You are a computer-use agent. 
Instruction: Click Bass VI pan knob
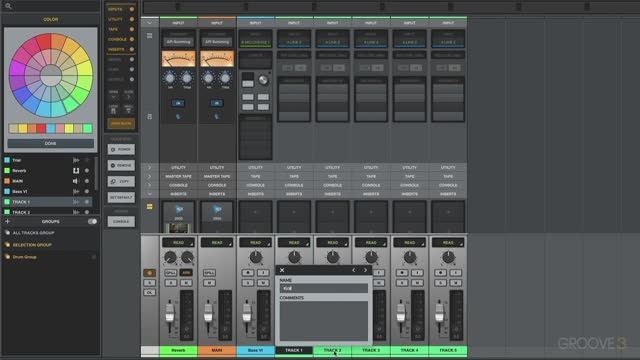tap(256, 257)
